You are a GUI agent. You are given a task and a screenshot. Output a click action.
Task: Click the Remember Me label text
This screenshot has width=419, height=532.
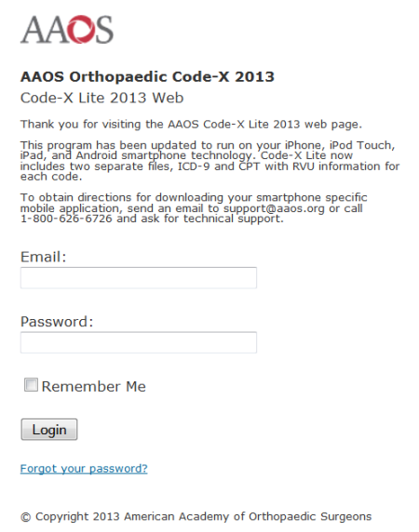[94, 387]
